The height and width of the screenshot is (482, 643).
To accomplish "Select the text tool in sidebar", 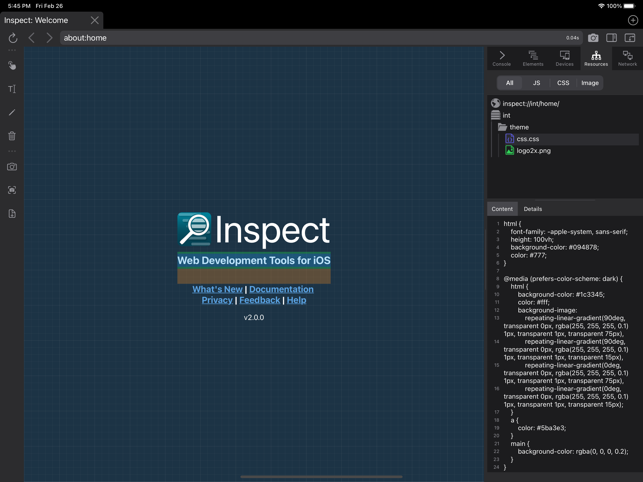I will pyautogui.click(x=12, y=89).
